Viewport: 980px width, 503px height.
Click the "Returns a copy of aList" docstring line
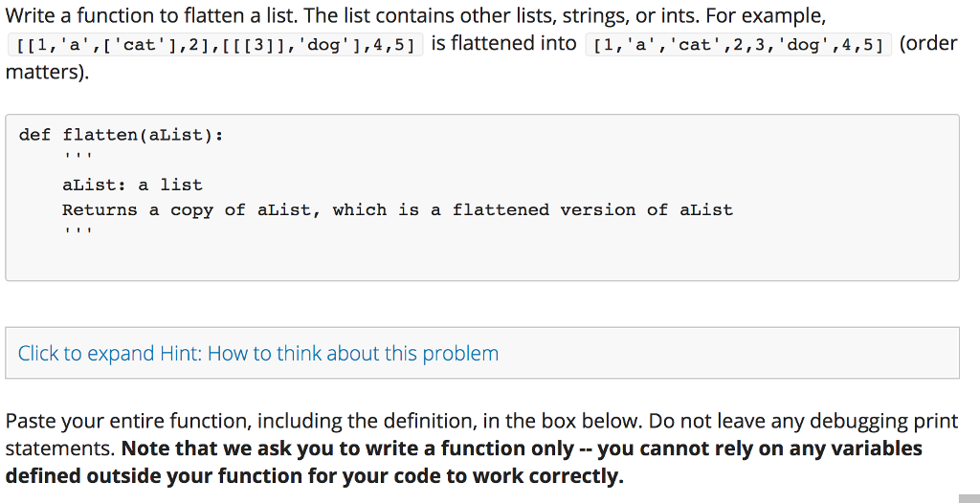point(397,209)
